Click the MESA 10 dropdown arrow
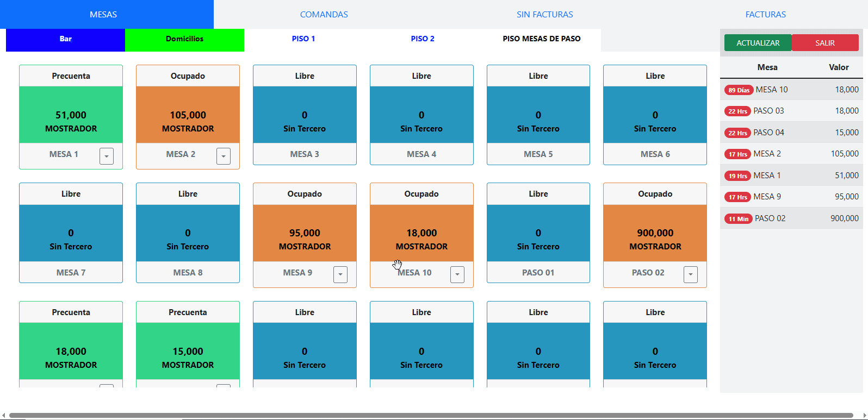 (457, 274)
